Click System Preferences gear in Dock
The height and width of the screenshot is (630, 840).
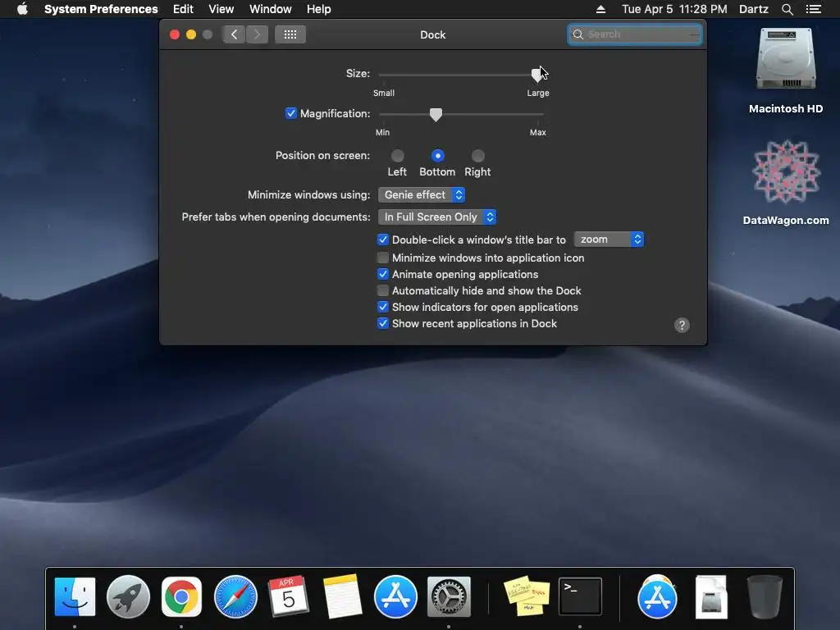(x=449, y=597)
